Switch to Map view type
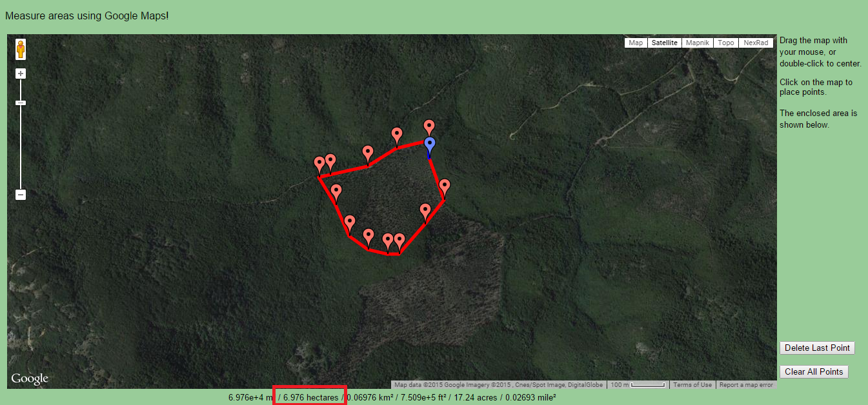 tap(636, 43)
